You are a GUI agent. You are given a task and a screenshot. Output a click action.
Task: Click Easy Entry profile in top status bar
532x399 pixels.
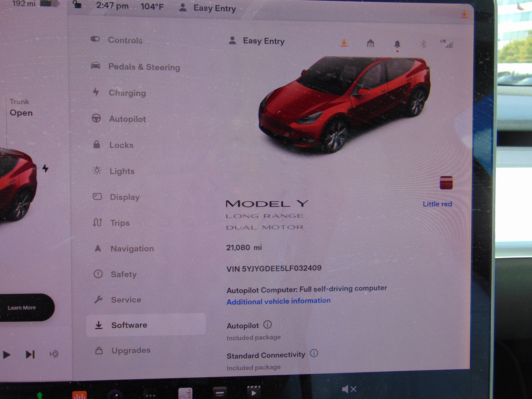(207, 8)
